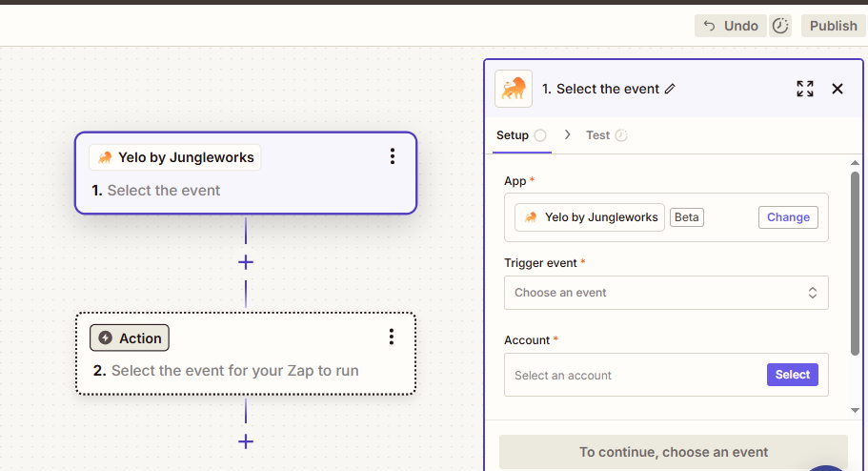Click the 'App' field label
This screenshot has height=471, width=868.
pos(515,181)
